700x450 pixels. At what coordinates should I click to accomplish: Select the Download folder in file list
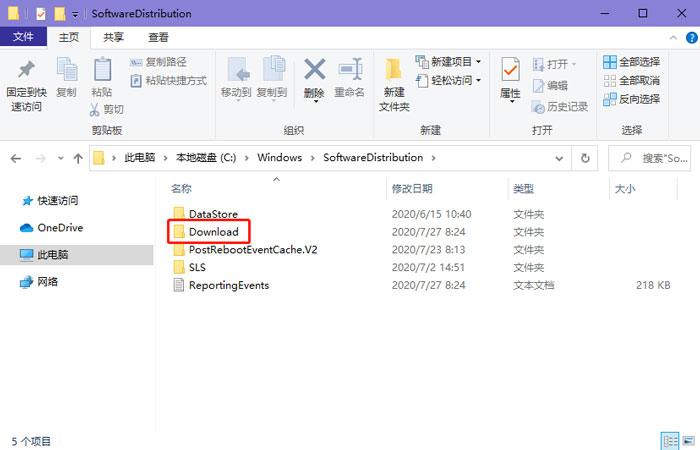[x=213, y=232]
